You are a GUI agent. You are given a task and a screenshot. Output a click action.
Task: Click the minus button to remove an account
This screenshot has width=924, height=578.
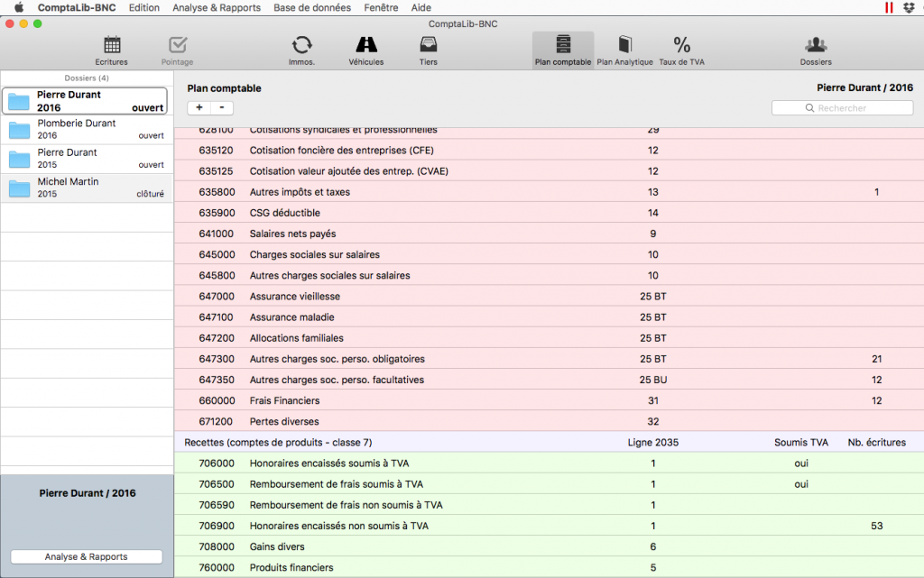tap(222, 107)
